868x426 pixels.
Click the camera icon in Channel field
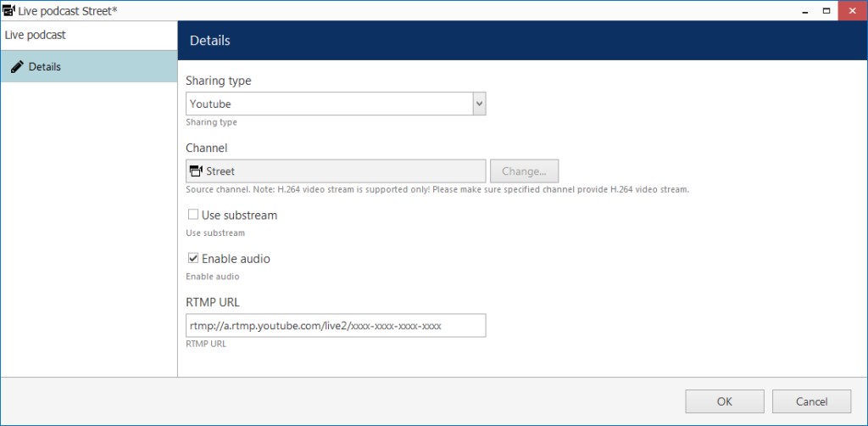(196, 171)
